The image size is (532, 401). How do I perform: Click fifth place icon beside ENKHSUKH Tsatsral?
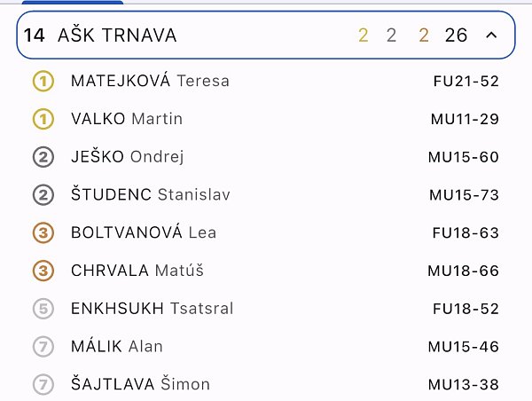pyautogui.click(x=43, y=309)
